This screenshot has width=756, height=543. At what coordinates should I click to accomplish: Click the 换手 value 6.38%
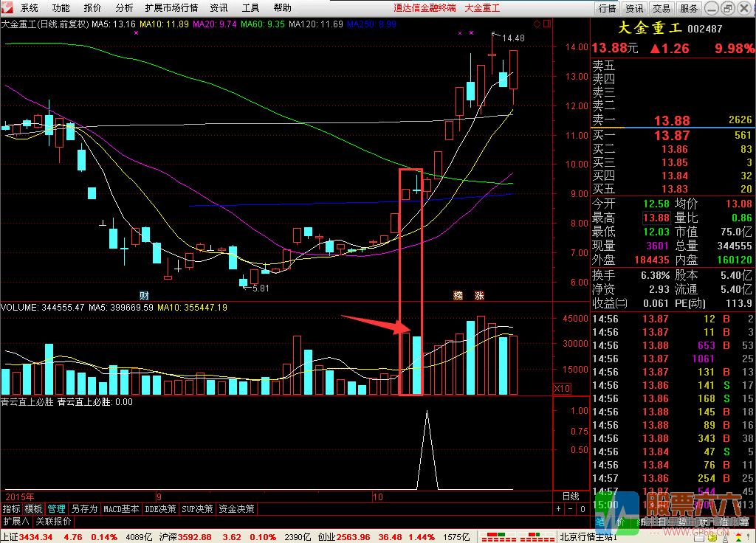pos(656,276)
